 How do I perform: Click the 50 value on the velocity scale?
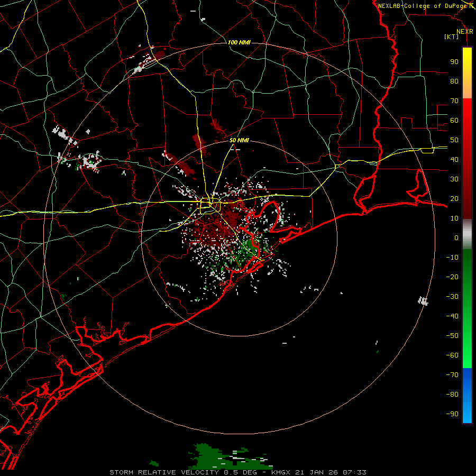tap(454, 140)
